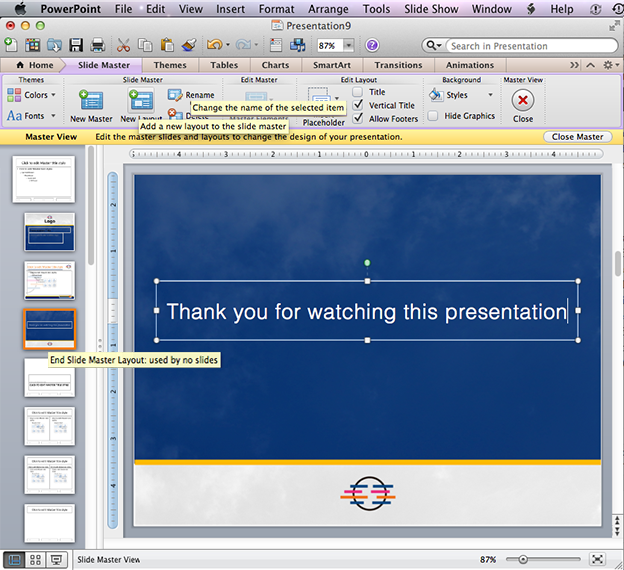Image resolution: width=624 pixels, height=570 pixels.
Task: Select the End Slide layout thumbnail
Action: click(49, 330)
